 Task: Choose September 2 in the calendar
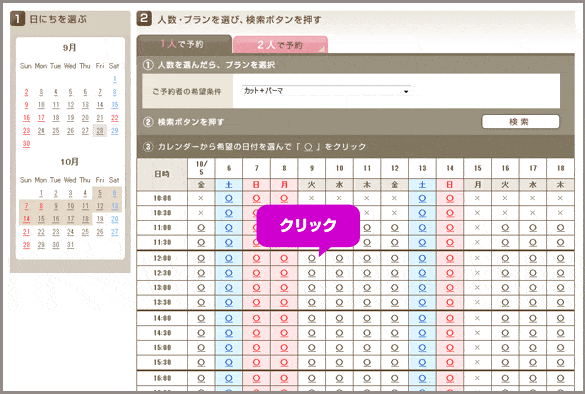(x=26, y=92)
